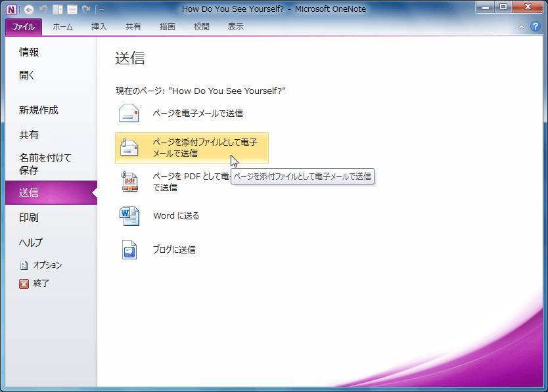Choose ページを添付ファイルとして電子メールで送信 option

click(x=191, y=148)
